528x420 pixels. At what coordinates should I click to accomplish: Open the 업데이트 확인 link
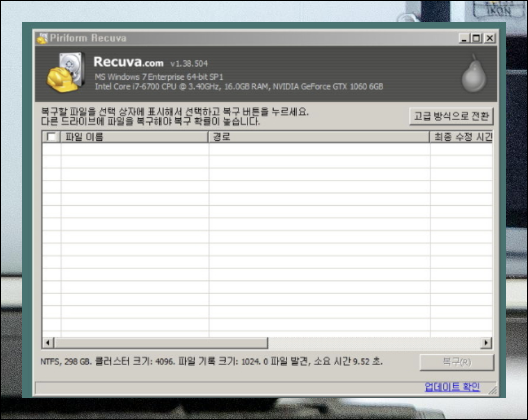tap(452, 387)
